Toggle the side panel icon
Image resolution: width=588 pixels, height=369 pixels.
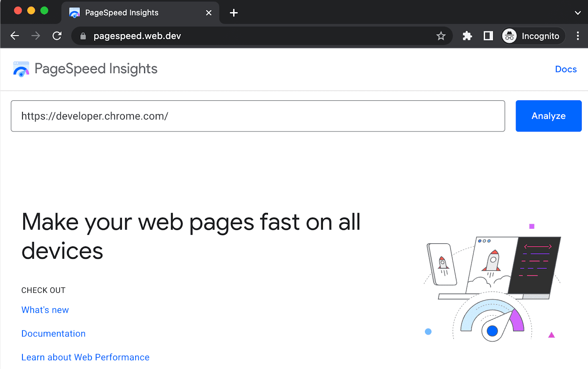point(488,36)
